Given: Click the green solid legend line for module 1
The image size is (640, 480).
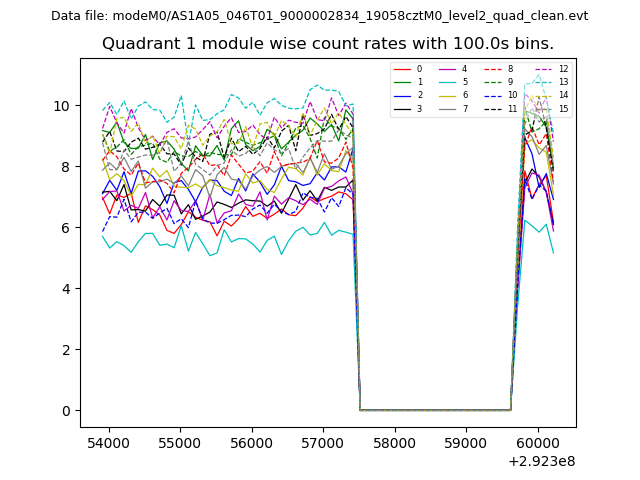Looking at the screenshot, I should 401,82.
